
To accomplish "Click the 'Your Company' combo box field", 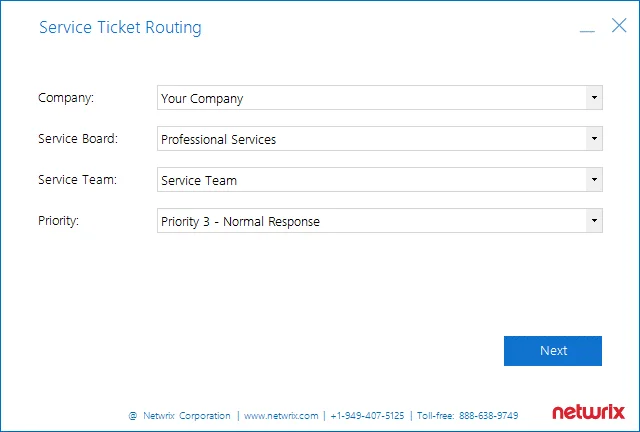I will click(x=380, y=98).
